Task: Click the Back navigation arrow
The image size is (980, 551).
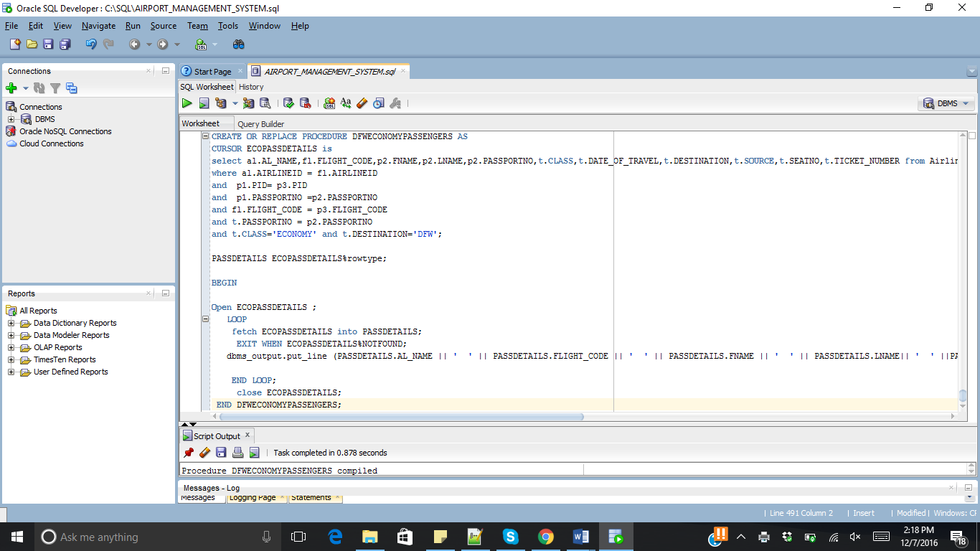Action: pyautogui.click(x=135, y=44)
